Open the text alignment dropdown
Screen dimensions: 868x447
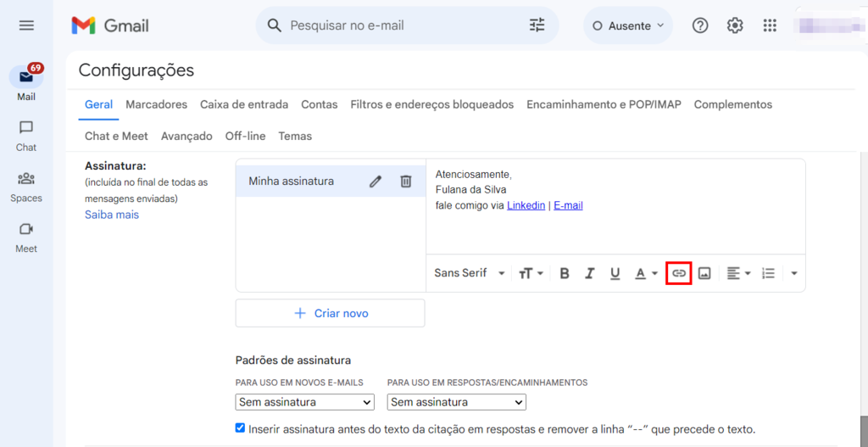point(738,273)
